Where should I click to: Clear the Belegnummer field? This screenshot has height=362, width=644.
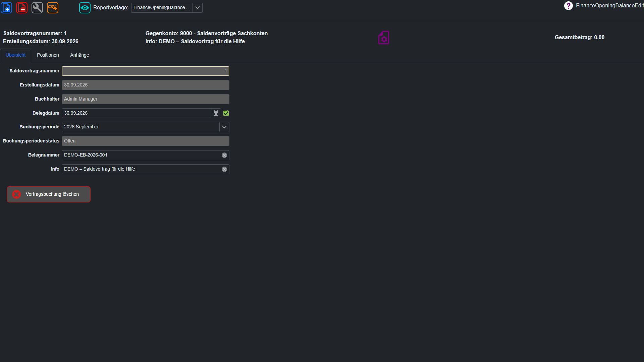(224, 155)
